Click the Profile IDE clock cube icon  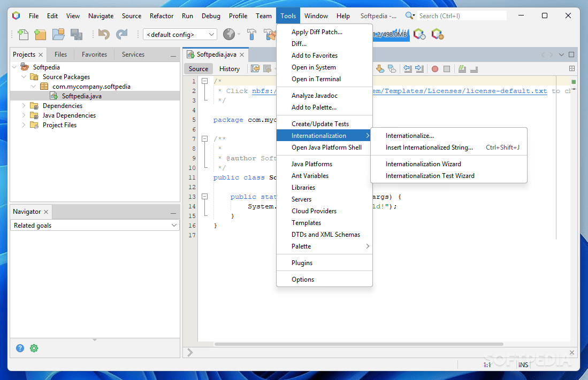(x=419, y=35)
